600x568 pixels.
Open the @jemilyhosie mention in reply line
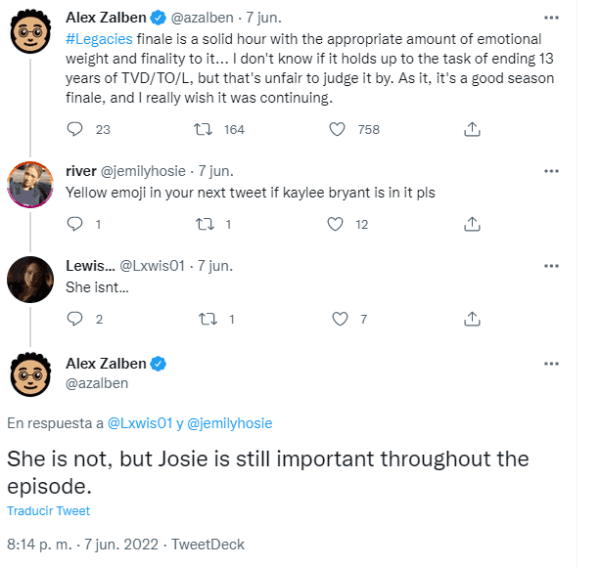point(230,423)
